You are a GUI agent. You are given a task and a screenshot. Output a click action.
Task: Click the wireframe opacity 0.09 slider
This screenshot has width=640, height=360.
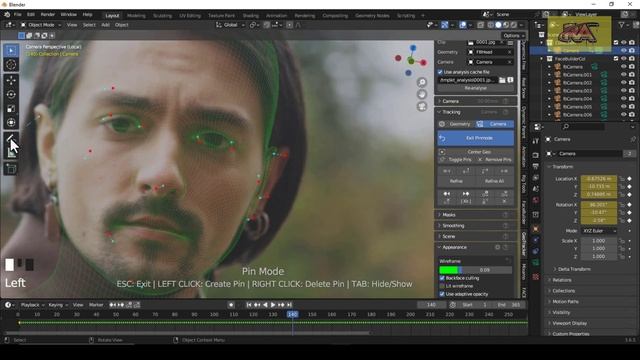coord(486,270)
